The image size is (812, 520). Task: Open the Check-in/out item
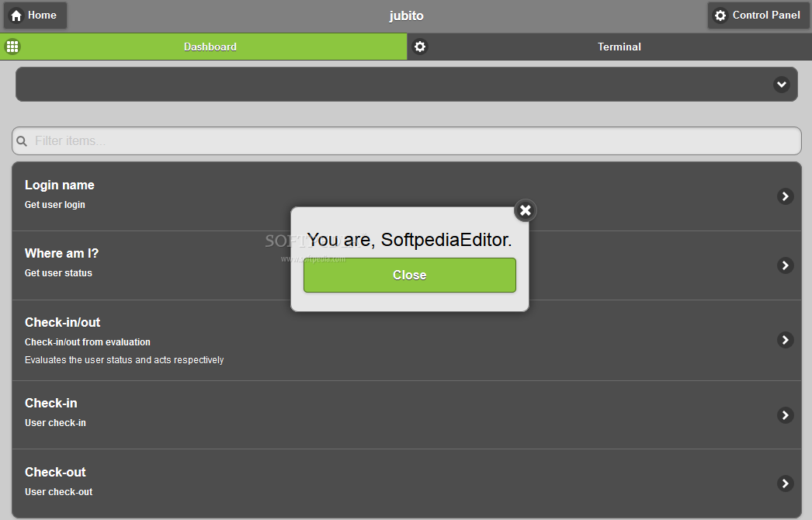[407, 340]
